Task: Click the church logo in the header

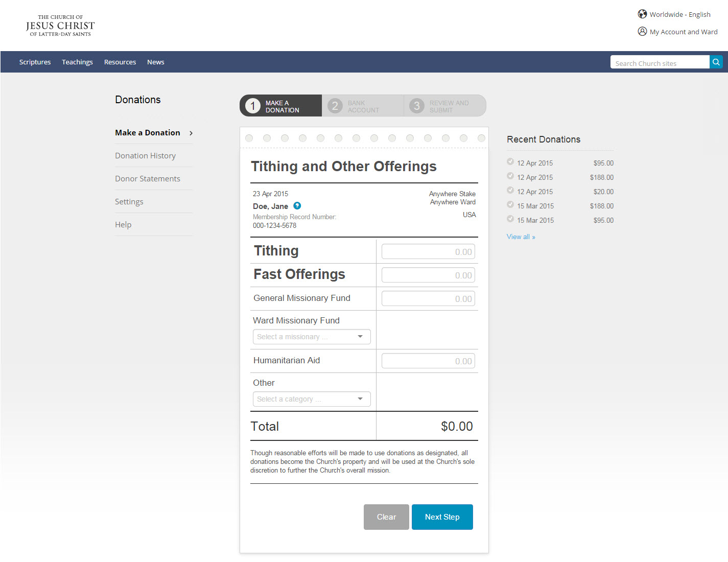Action: click(60, 26)
